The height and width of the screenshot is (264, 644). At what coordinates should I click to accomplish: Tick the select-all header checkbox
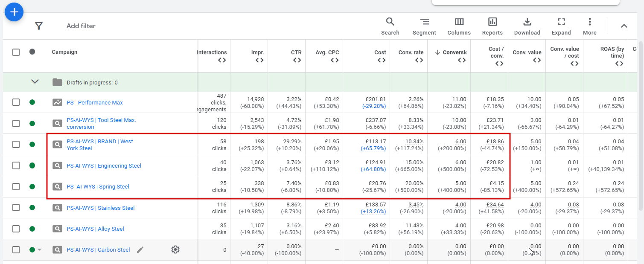(x=16, y=52)
